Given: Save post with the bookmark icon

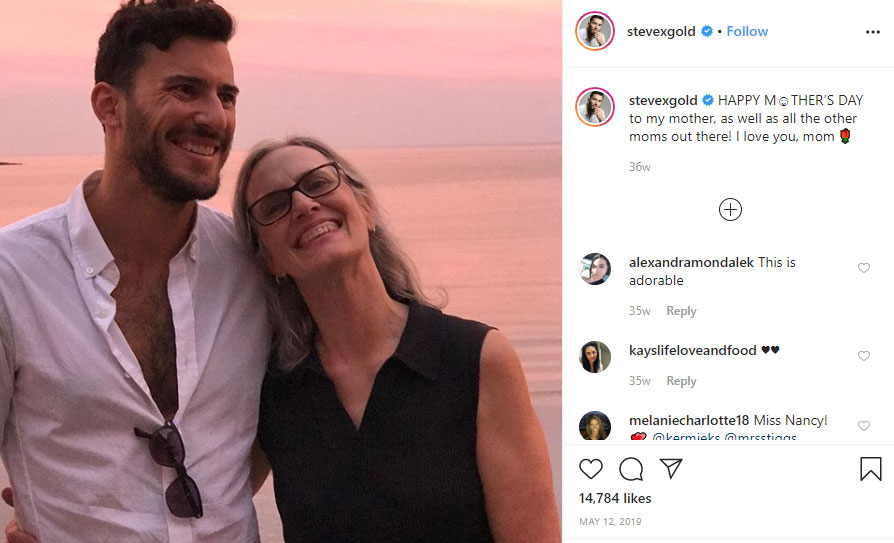Looking at the screenshot, I should coord(870,469).
